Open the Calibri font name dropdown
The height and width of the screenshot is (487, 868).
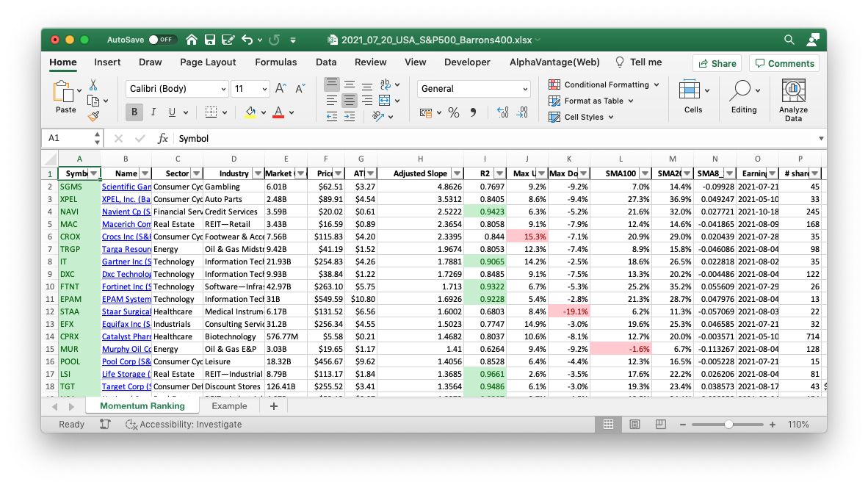coord(178,89)
